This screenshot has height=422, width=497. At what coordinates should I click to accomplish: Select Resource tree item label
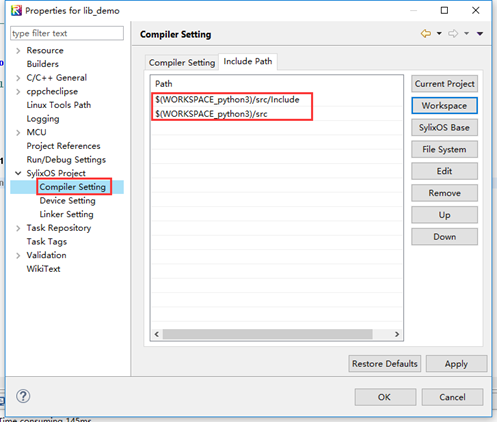pos(45,51)
